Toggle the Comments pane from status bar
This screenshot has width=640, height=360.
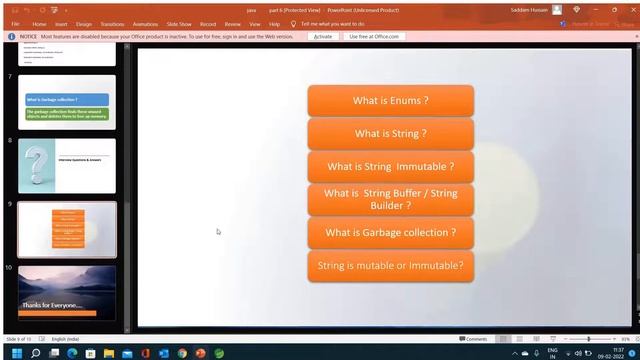pos(473,339)
